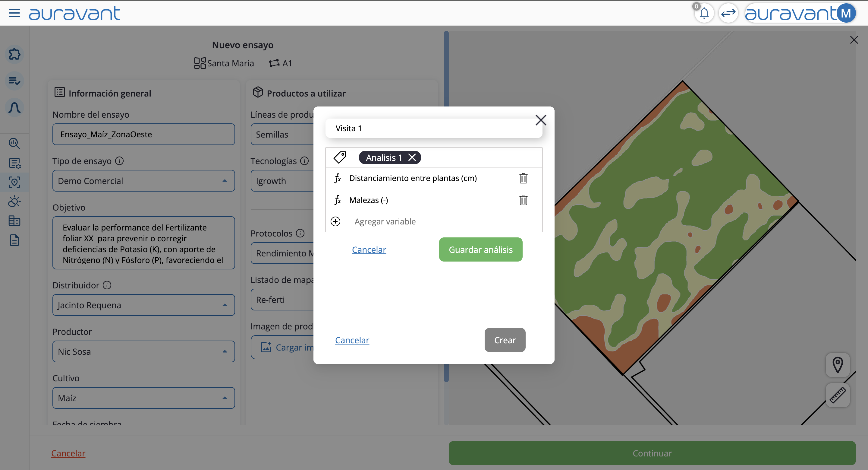
Task: Open the Cultivo Maíz dropdown
Action: pyautogui.click(x=225, y=398)
